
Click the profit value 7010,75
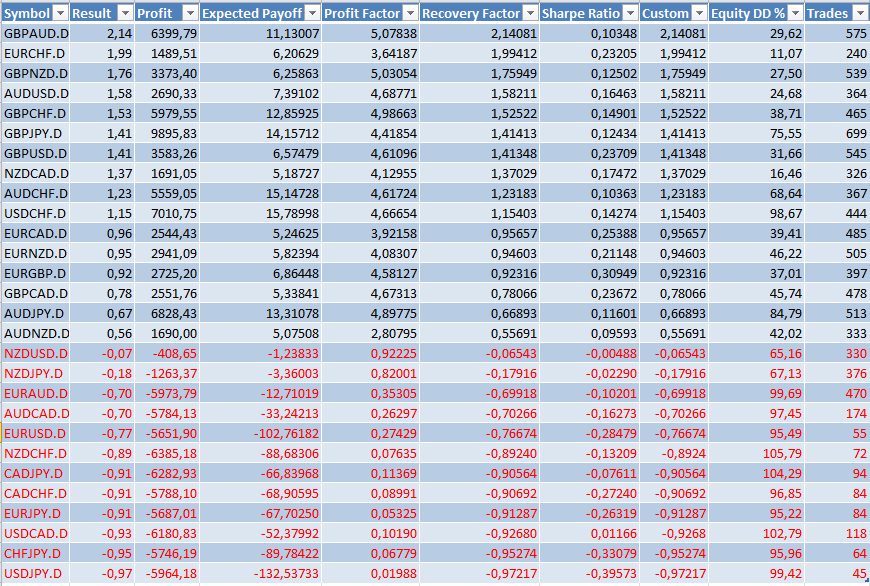(x=174, y=213)
